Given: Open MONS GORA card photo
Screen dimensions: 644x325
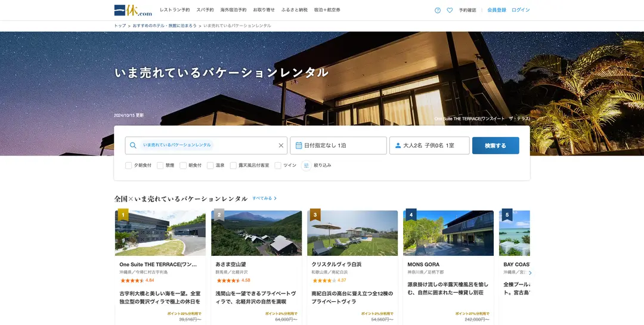Looking at the screenshot, I should pos(448,233).
